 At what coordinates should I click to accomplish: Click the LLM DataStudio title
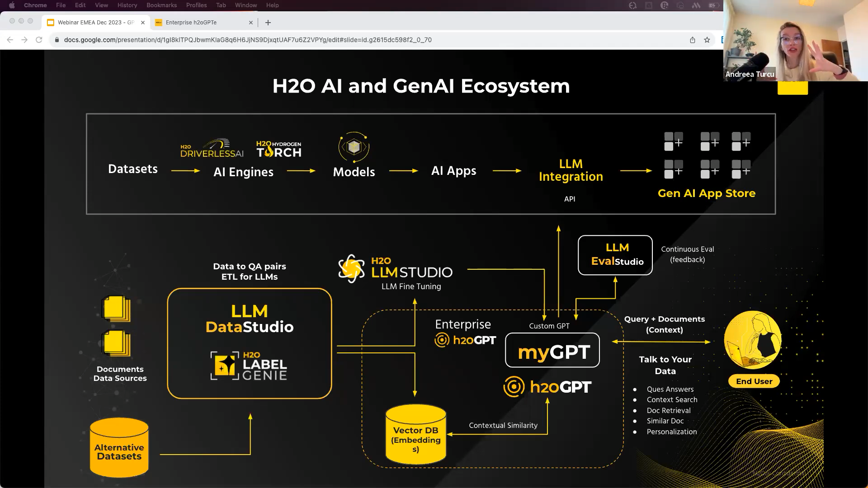250,319
